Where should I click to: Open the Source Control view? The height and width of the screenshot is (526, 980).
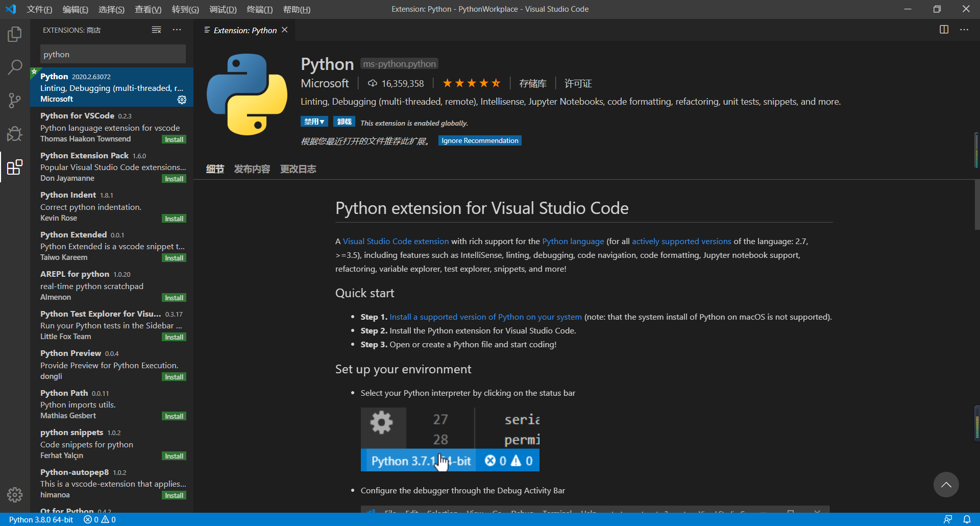14,100
